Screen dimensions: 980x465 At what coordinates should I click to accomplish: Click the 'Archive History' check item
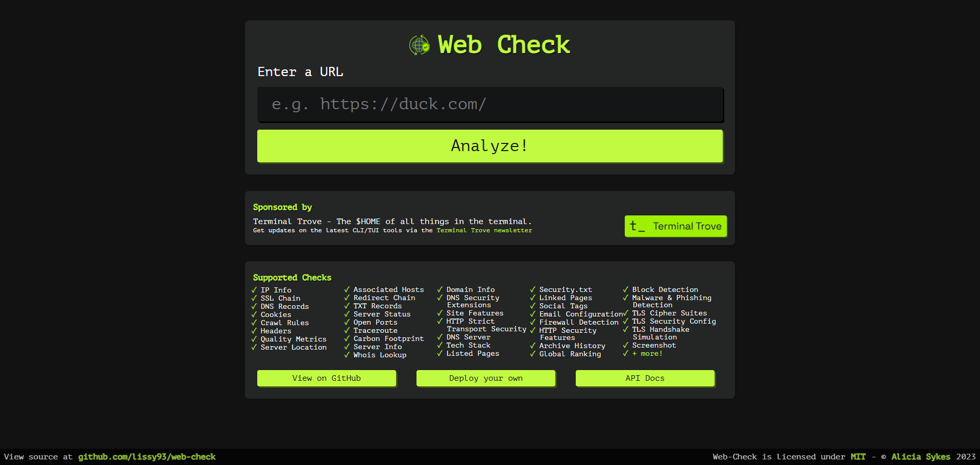tap(572, 346)
